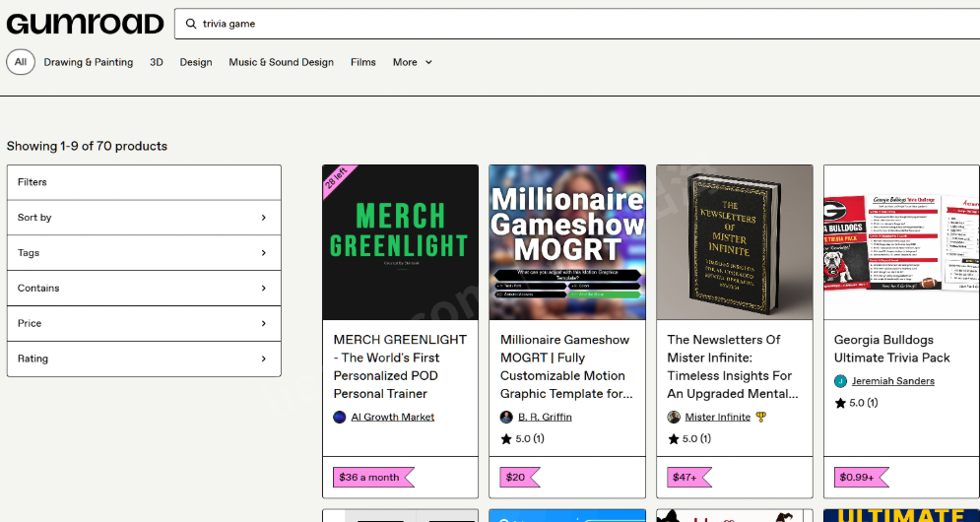
Task: Open the Films category
Action: [x=363, y=62]
